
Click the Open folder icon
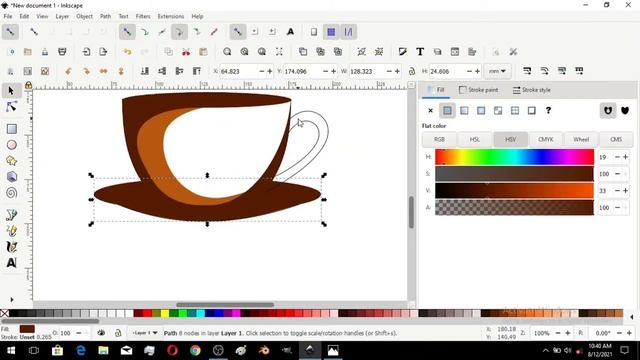[27, 52]
